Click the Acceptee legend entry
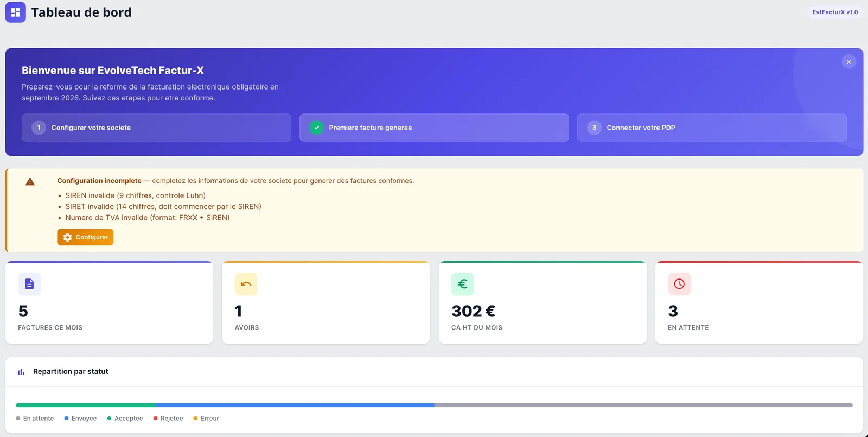The width and height of the screenshot is (868, 437). (x=125, y=419)
